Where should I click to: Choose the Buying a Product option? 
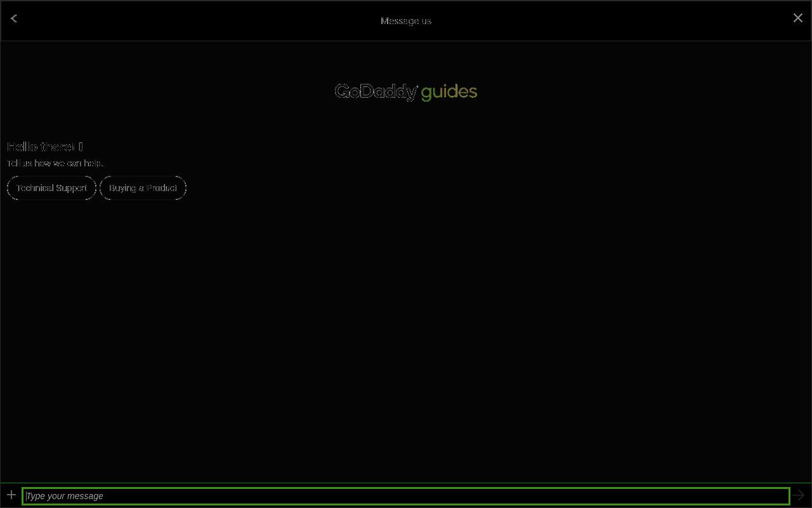[143, 188]
